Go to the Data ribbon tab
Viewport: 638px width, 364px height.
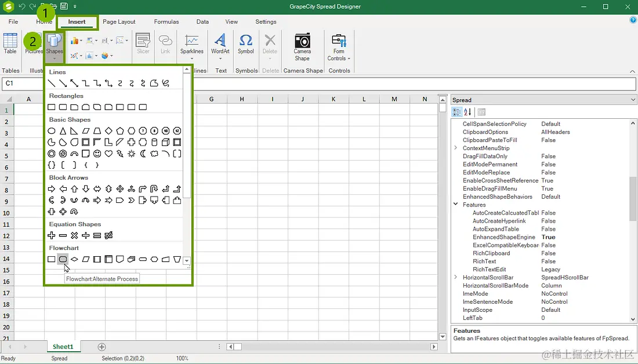[x=202, y=21]
